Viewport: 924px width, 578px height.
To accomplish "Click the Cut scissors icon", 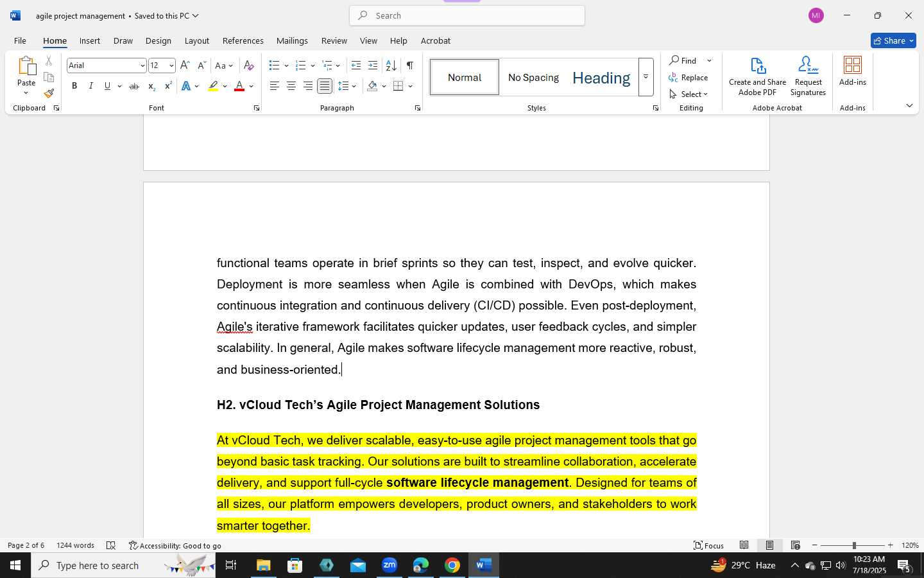I will tap(49, 61).
